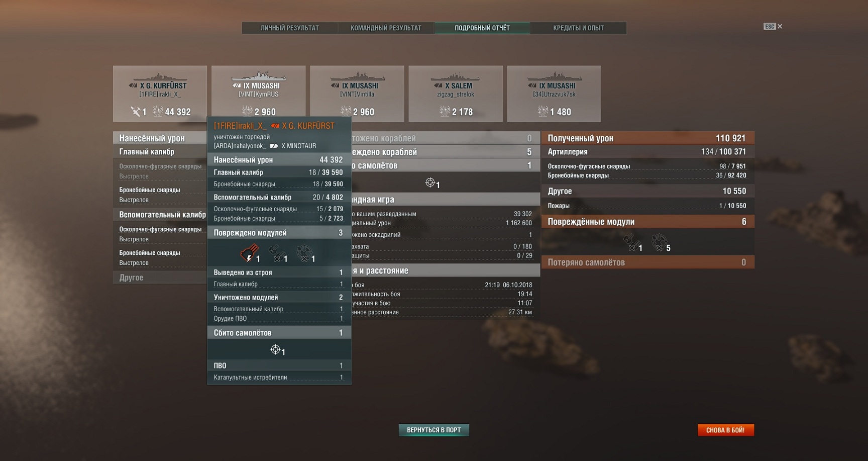Screen dimensions: 868x461
Task: Click the crosshair icon under planes shot down
Action: point(430,182)
